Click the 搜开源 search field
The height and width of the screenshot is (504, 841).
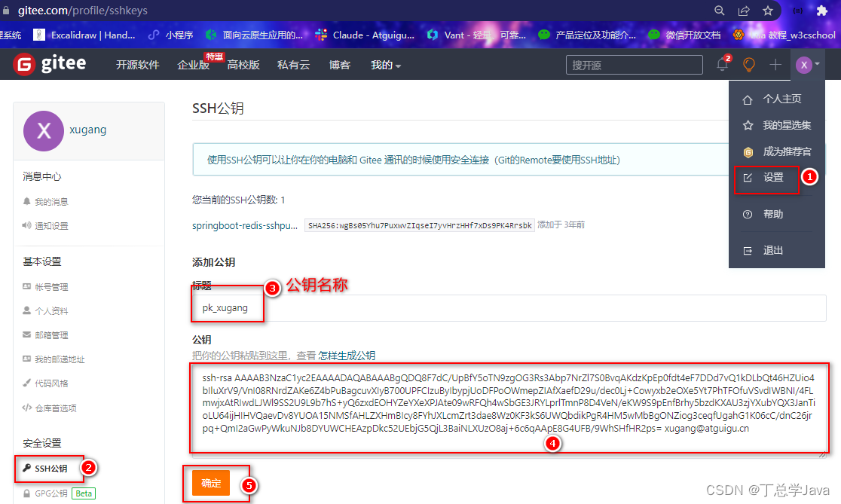633,64
